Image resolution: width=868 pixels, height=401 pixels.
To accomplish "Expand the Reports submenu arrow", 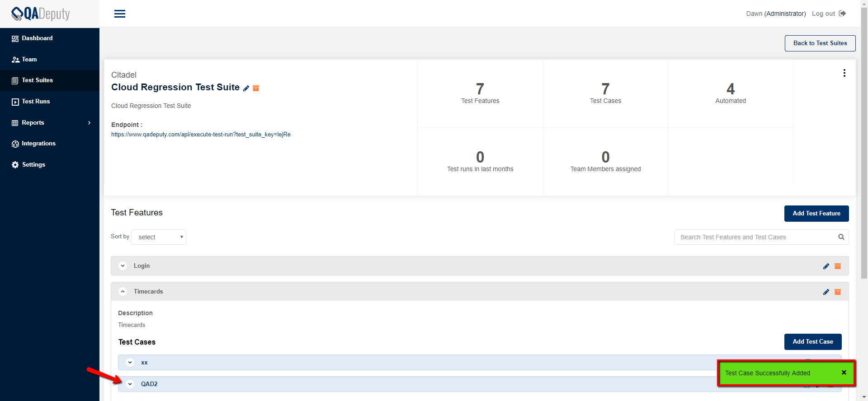I will [x=90, y=123].
